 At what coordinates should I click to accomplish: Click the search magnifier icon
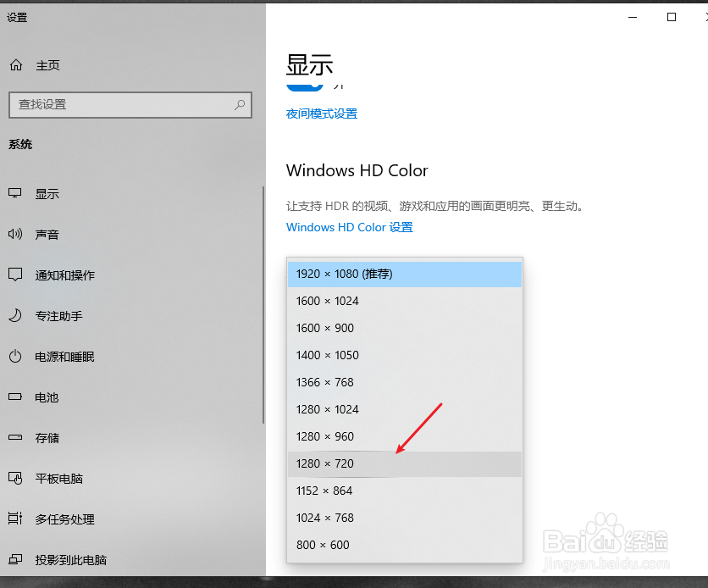(x=240, y=105)
